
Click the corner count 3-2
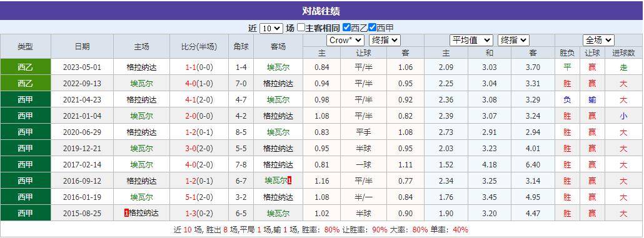click(x=241, y=197)
